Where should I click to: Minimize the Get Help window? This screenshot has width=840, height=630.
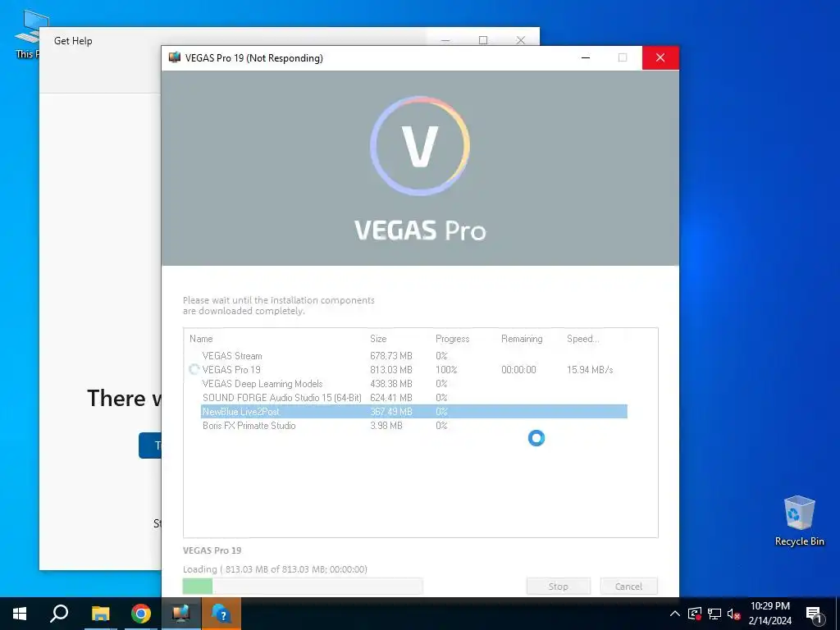[x=445, y=40]
